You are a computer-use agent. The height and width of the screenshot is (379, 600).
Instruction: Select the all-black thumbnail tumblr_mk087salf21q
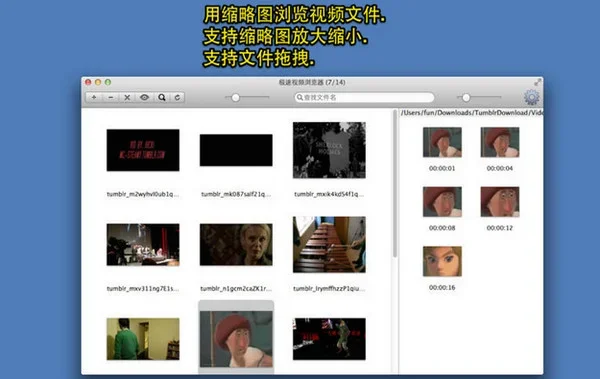pos(236,150)
